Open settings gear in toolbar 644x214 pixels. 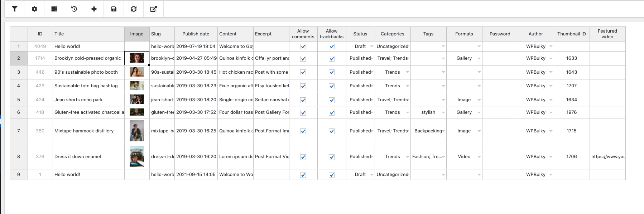click(34, 9)
